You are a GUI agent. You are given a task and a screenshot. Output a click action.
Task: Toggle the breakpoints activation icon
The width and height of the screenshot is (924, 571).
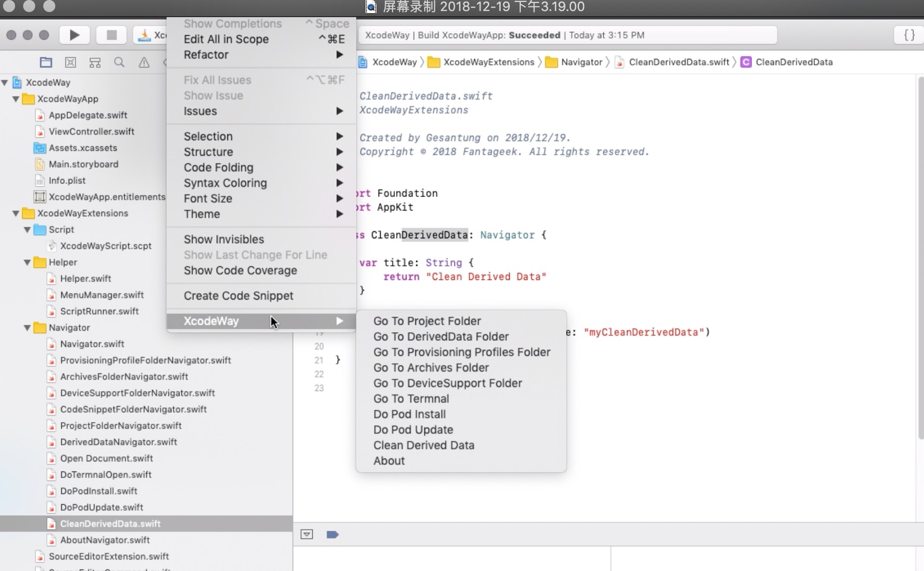[x=332, y=534]
